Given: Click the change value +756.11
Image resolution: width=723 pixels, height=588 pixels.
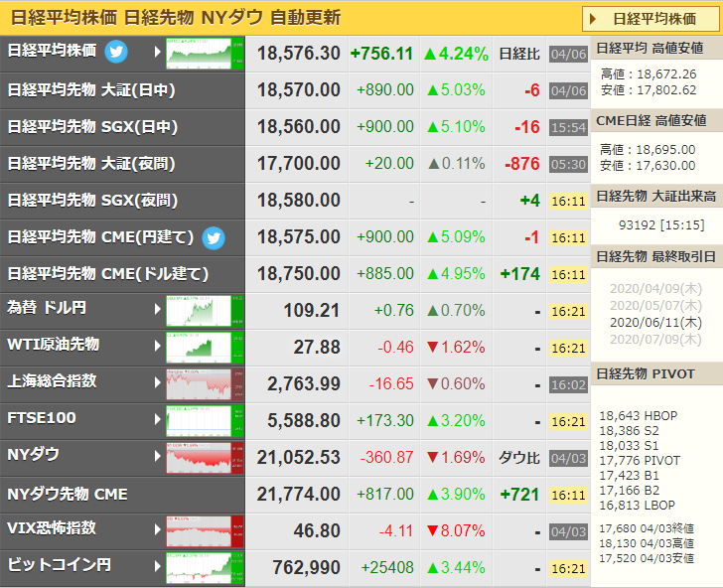Looking at the screenshot, I should (381, 54).
